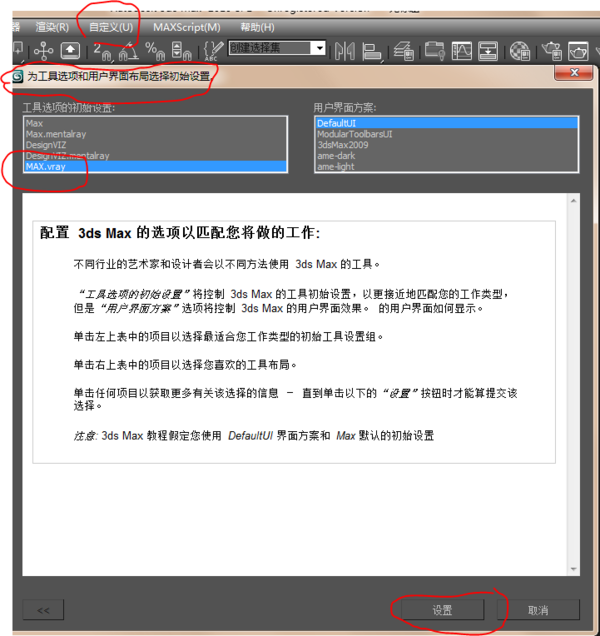Click the << back button
Viewport: 600px width, 636px height.
pyautogui.click(x=43, y=610)
